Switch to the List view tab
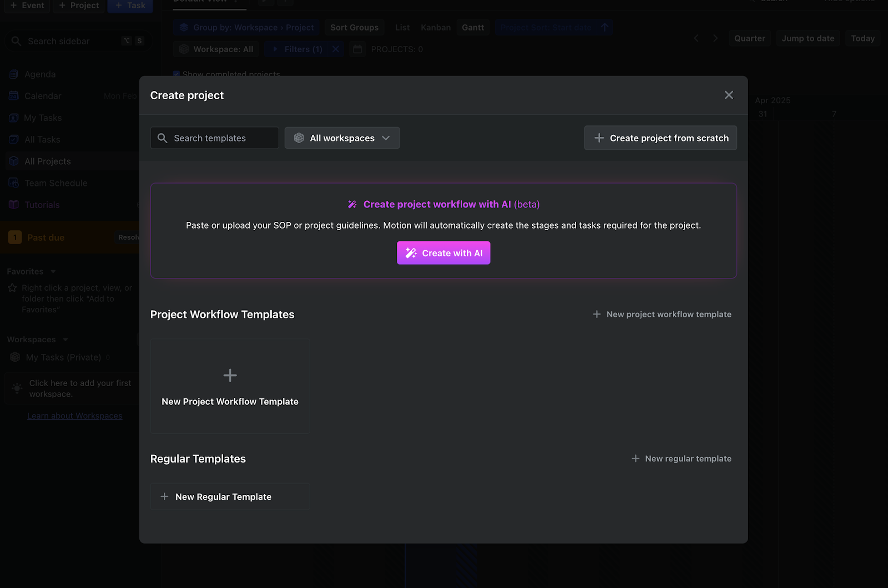The image size is (888, 588). point(402,27)
